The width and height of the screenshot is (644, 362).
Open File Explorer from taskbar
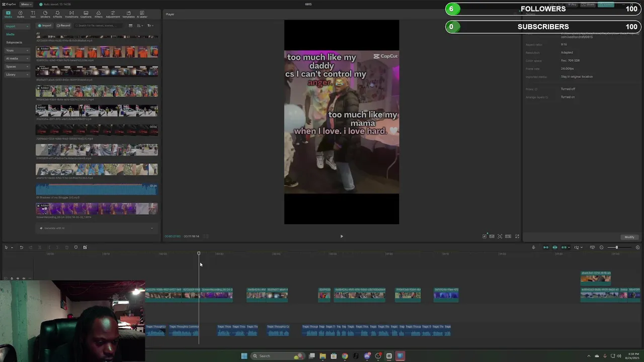tap(323, 356)
